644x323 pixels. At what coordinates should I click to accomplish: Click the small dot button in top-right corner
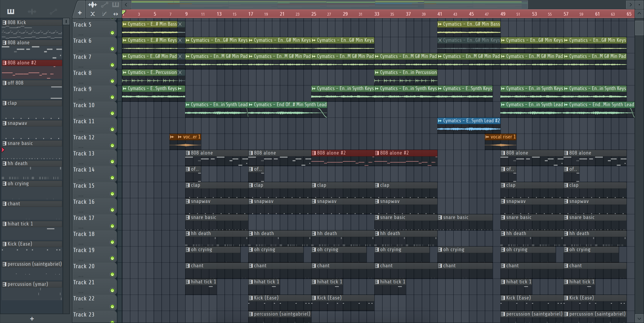click(639, 4)
